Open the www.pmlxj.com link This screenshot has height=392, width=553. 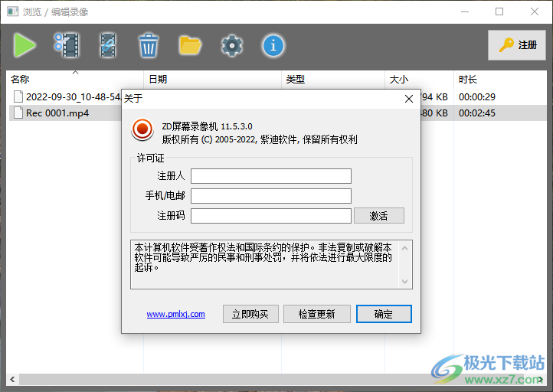(175, 314)
